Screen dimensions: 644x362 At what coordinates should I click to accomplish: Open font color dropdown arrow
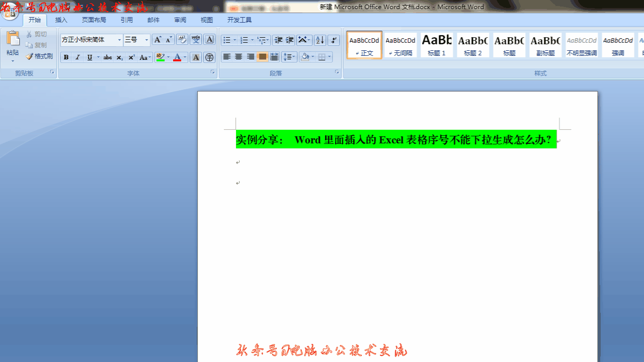pos(185,57)
